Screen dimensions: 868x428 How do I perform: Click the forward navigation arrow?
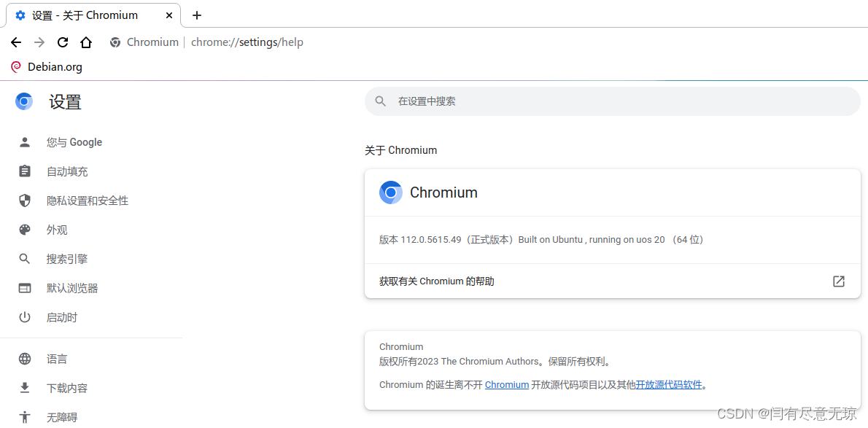[x=39, y=42]
